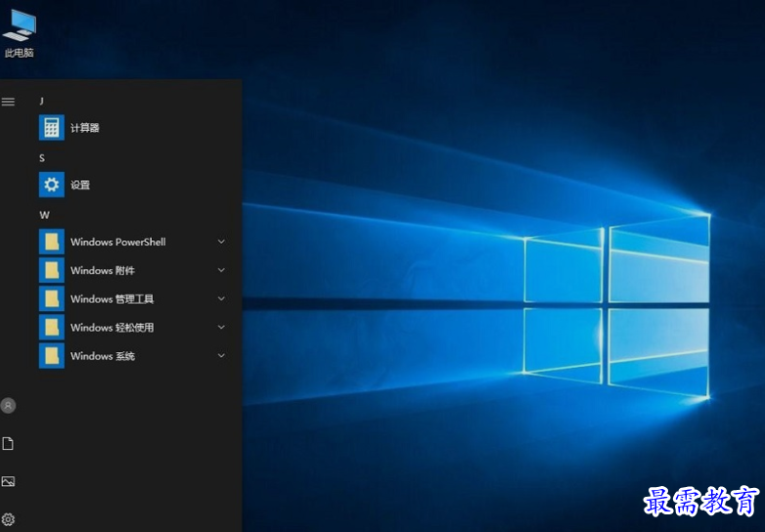The image size is (765, 532).
Task: Expand the Windows 系统 chevron
Action: point(221,356)
